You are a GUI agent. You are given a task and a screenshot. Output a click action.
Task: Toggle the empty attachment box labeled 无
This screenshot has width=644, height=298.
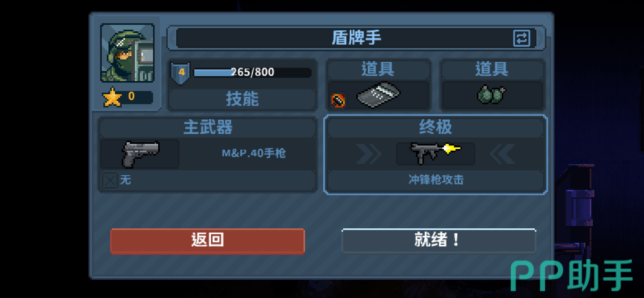click(109, 180)
